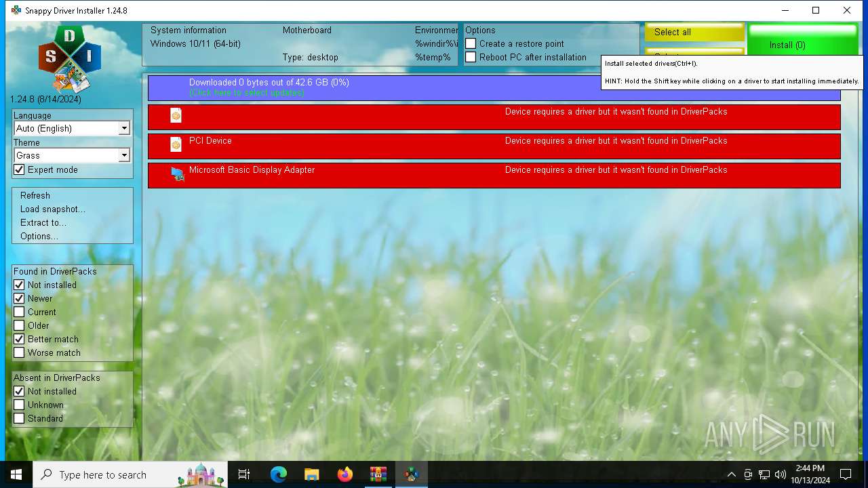This screenshot has height=488, width=868.
Task: Click Extract to... in the sidebar
Action: point(43,223)
